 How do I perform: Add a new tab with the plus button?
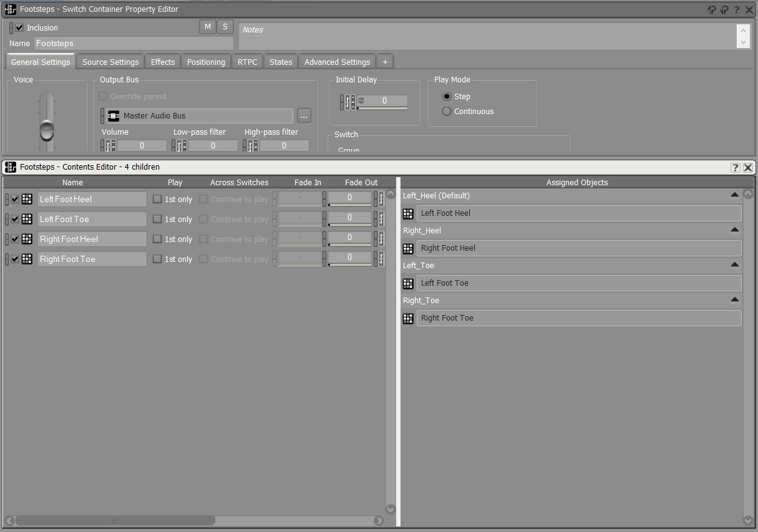(x=385, y=62)
